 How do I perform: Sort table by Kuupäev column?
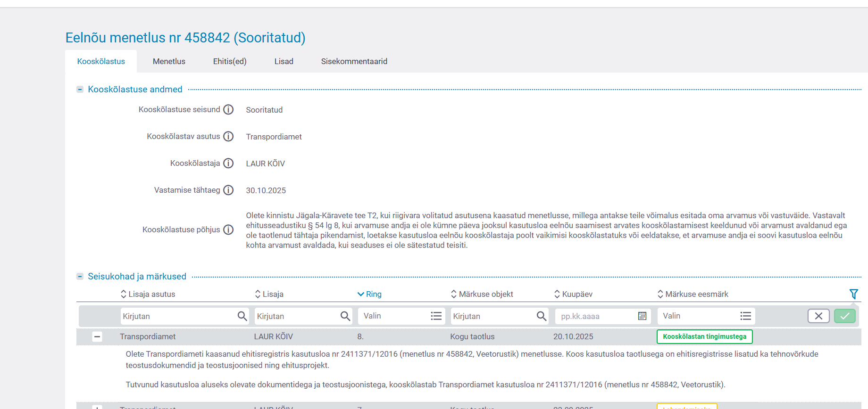[x=574, y=294]
